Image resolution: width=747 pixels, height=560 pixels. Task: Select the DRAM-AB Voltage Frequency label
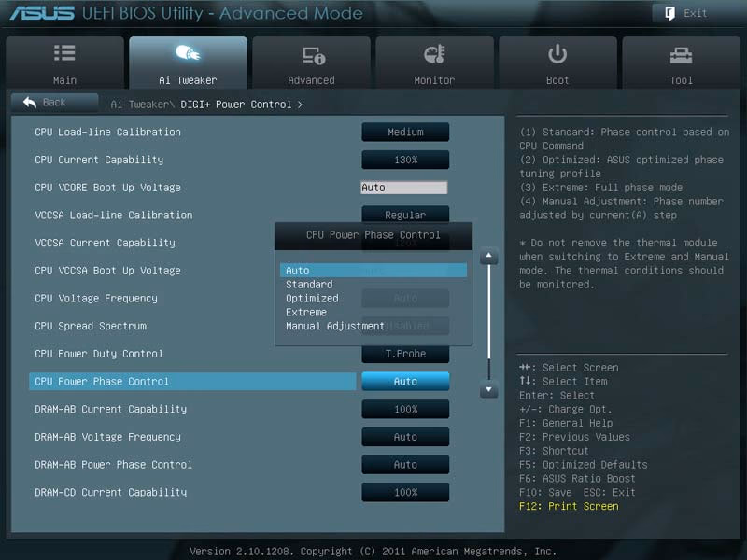[107, 437]
